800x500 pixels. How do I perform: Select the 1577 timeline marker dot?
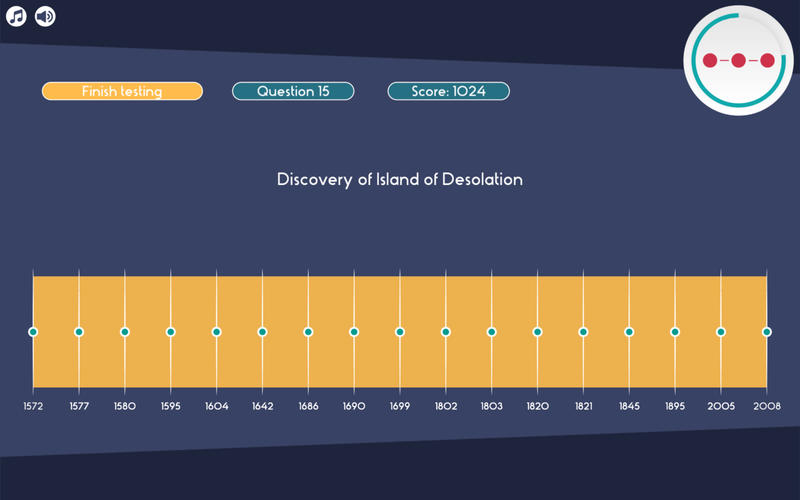[x=79, y=332]
